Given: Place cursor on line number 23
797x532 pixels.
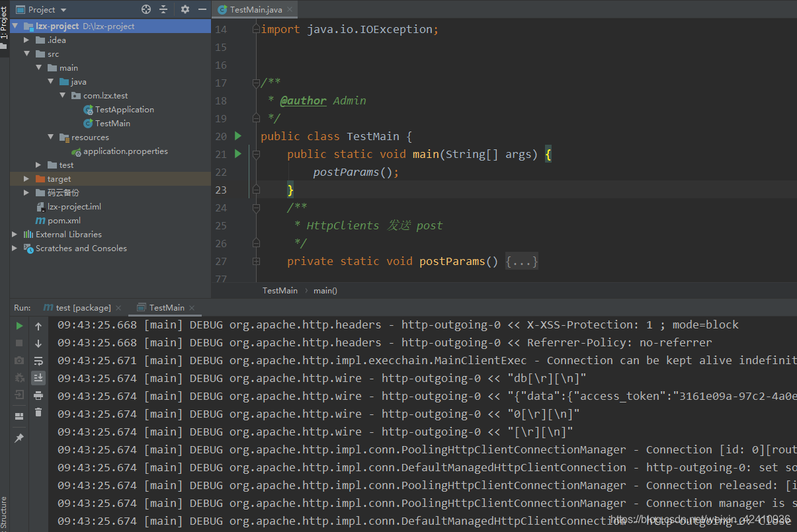Looking at the screenshot, I should 221,190.
